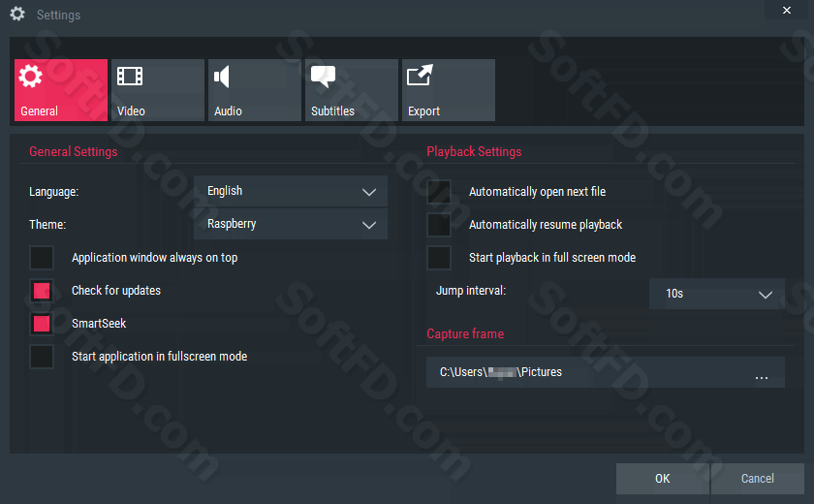Click the Settings gear icon in title bar
Image resolution: width=814 pixels, height=504 pixels.
(17, 14)
